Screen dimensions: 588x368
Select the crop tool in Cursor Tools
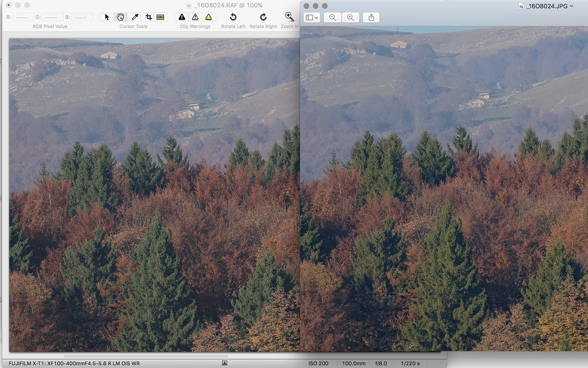148,17
